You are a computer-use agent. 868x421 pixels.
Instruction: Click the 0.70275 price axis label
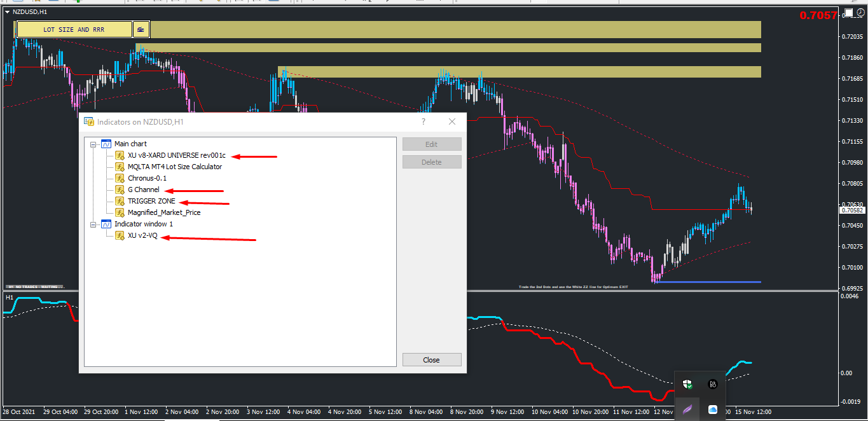tap(852, 246)
